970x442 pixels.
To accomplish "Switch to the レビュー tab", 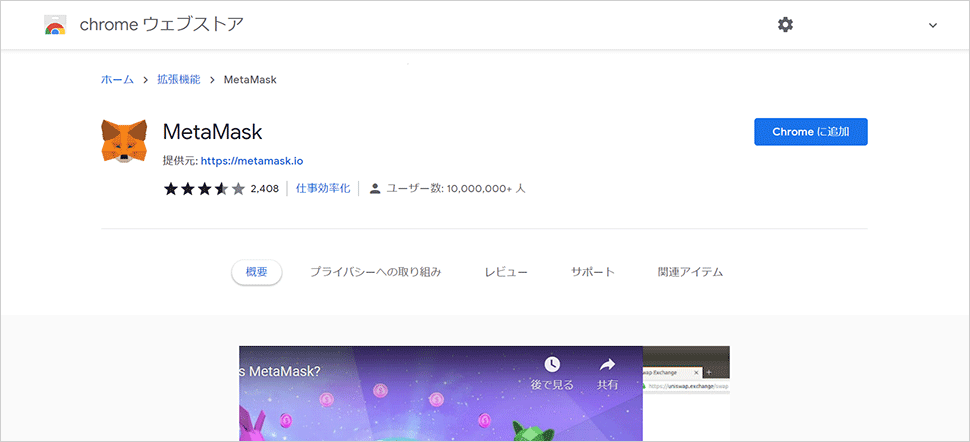I will point(506,272).
